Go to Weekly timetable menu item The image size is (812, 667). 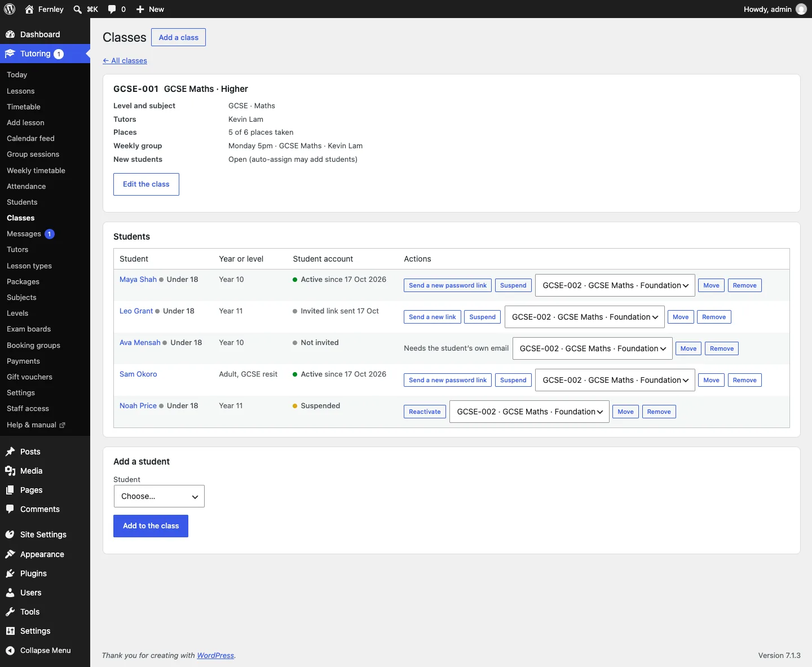click(36, 170)
